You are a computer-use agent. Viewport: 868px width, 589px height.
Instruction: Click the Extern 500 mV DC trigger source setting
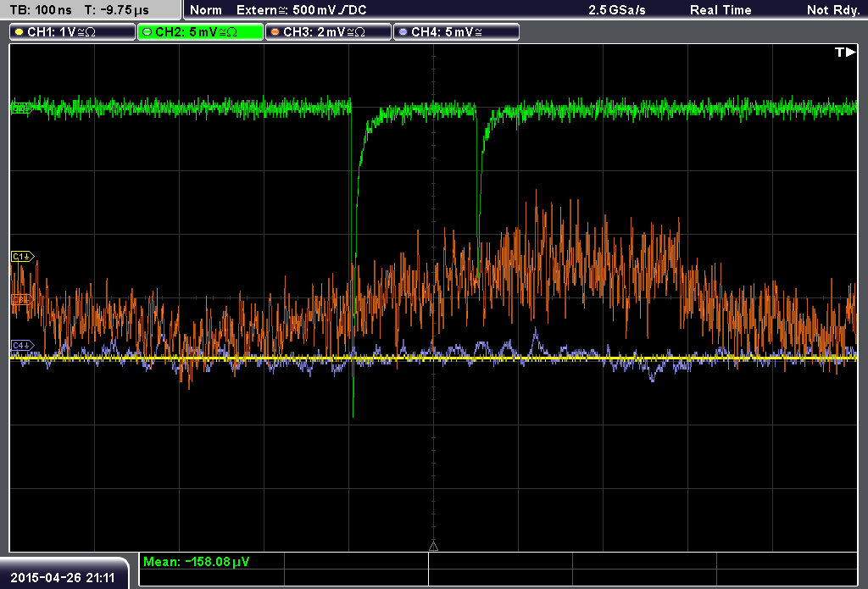301,10
